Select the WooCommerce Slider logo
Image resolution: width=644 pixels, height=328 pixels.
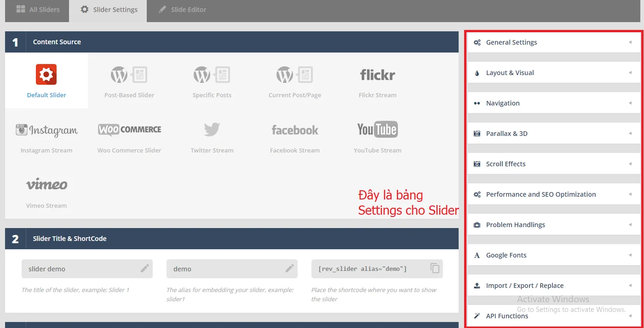pyautogui.click(x=129, y=130)
